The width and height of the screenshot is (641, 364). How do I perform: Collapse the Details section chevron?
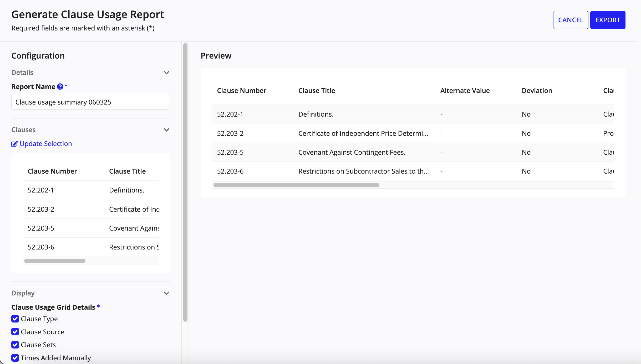166,73
